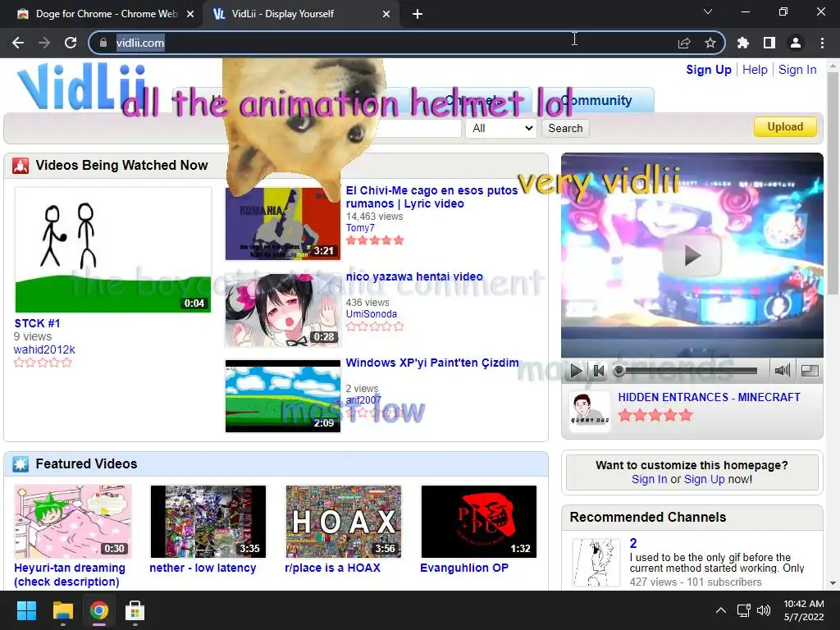Open the Romania flag video thumbnail
Viewport: 840px width, 630px height.
pos(283,223)
